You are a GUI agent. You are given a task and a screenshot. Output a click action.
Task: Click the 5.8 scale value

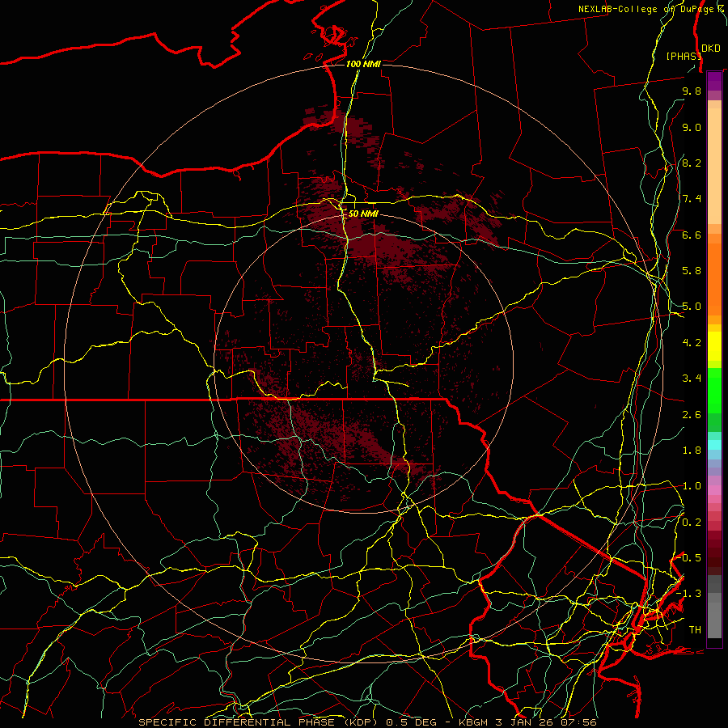click(692, 271)
